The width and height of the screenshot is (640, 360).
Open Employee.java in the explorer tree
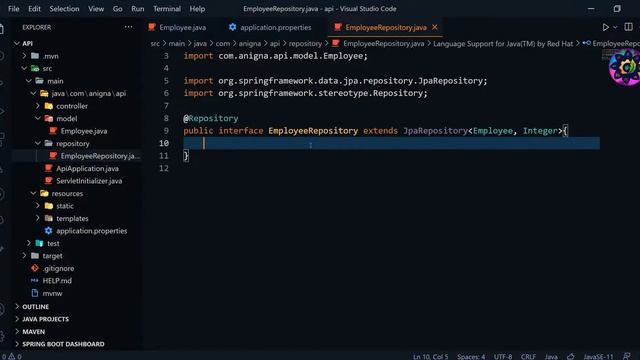pos(84,131)
